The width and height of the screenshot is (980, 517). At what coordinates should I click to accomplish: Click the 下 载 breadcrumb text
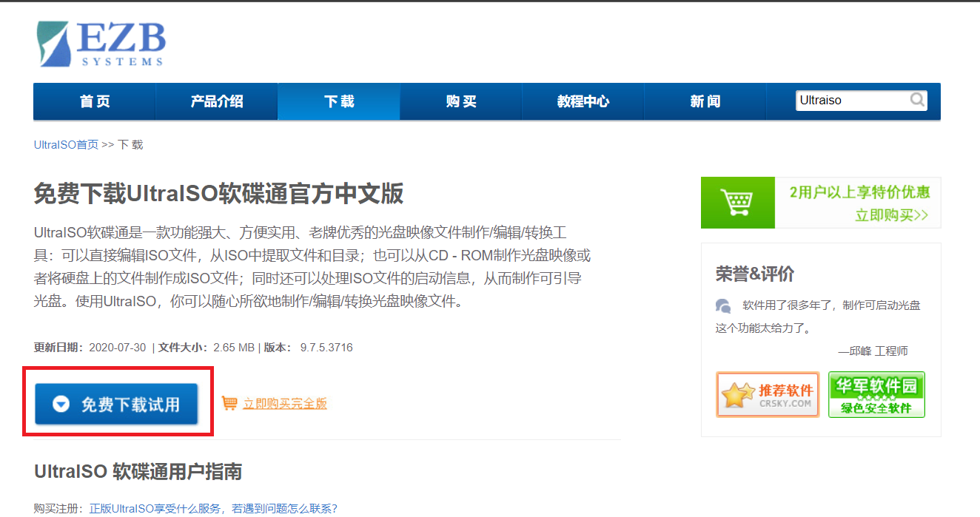click(x=130, y=145)
